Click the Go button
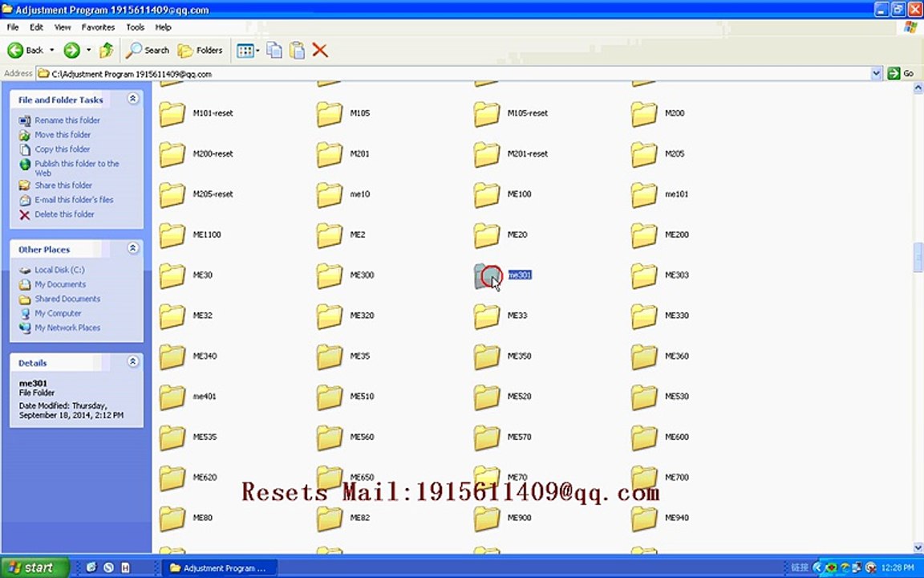The image size is (924, 578). coord(902,74)
